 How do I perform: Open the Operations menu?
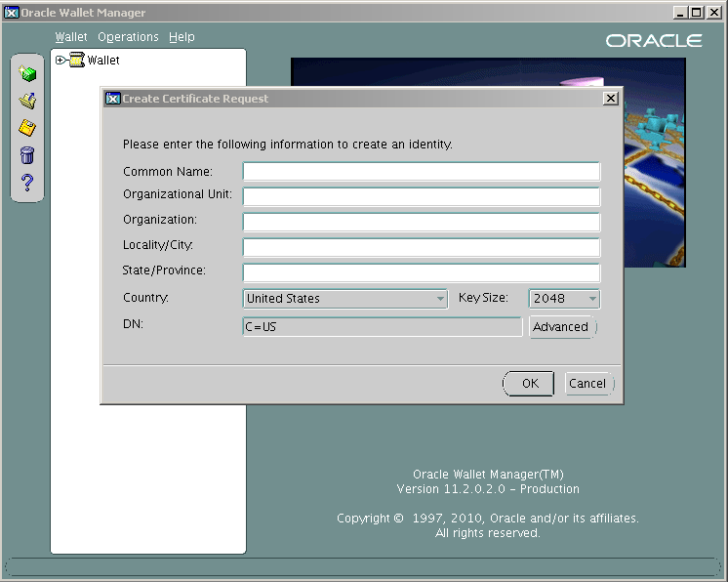pyautogui.click(x=128, y=37)
